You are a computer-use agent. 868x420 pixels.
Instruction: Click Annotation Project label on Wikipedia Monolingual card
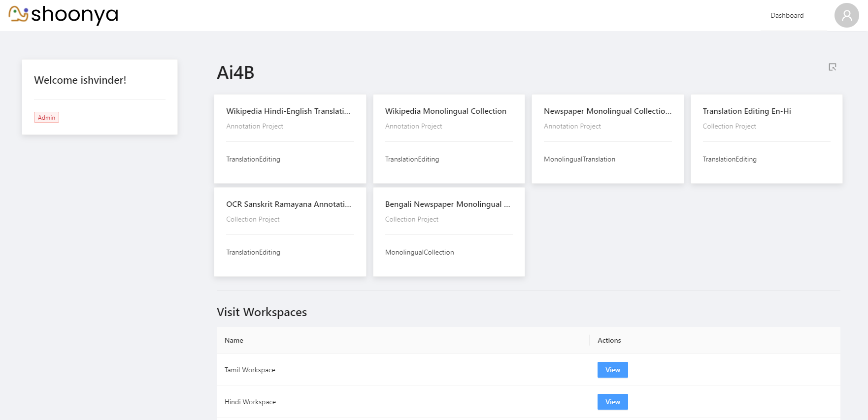pos(414,126)
